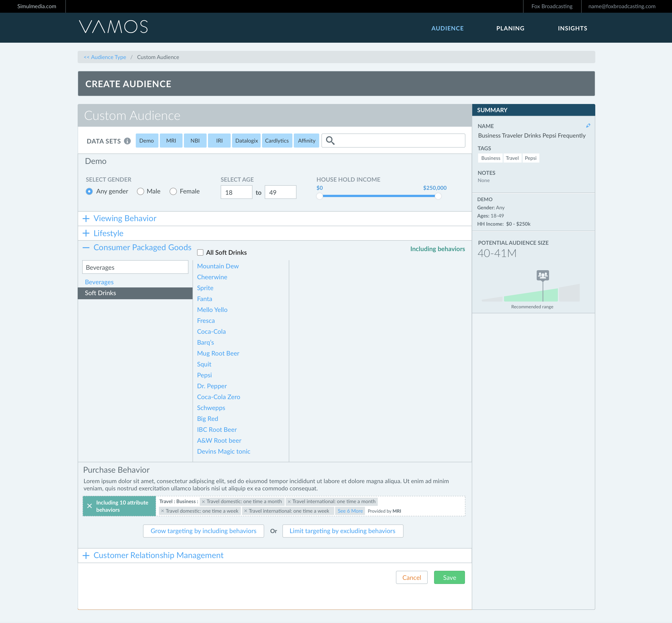Select Coca-Cola Zero from the list
Image resolution: width=672 pixels, height=623 pixels.
coord(218,397)
